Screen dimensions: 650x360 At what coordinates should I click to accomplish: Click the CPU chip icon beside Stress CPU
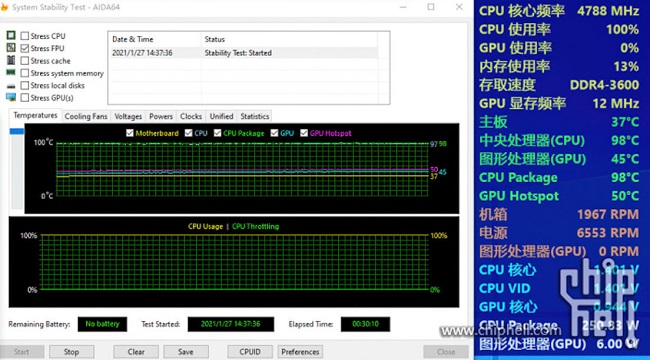click(11, 36)
